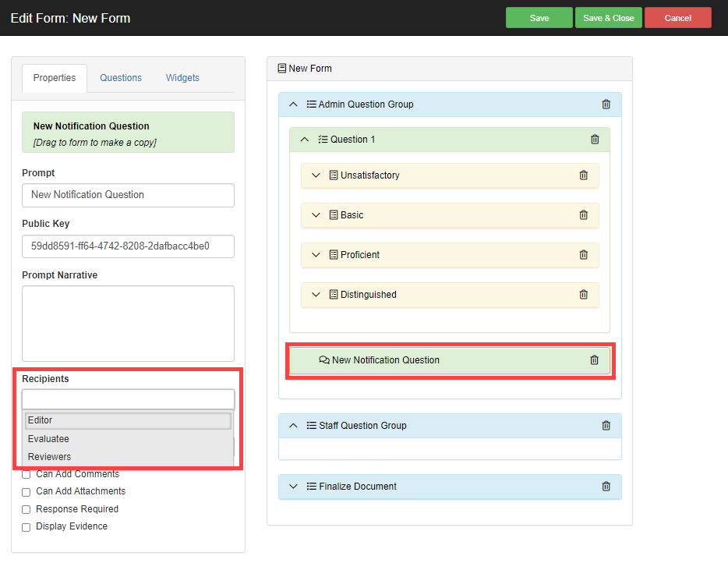
Task: Delete the Staff Question Group
Action: pyautogui.click(x=606, y=426)
